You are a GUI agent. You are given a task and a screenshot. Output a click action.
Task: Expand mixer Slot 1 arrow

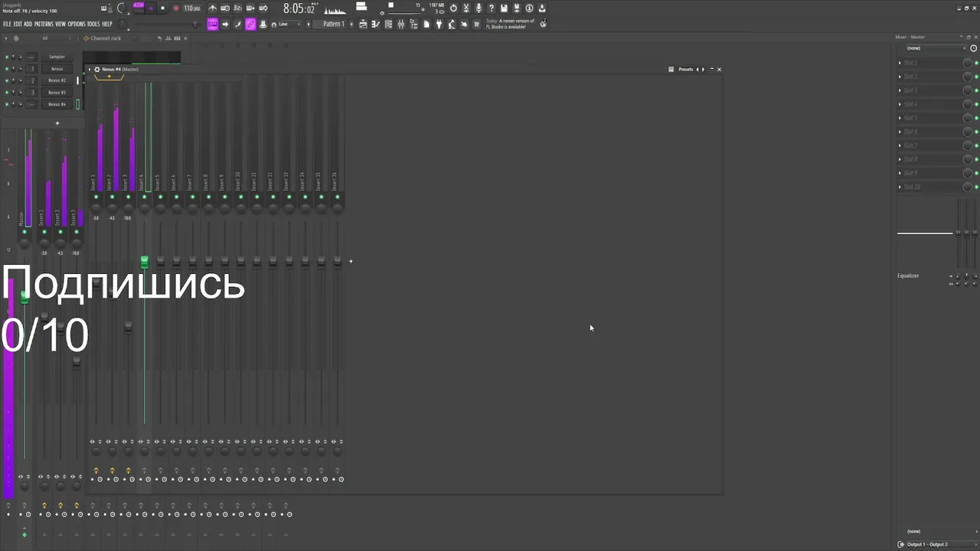pos(900,63)
